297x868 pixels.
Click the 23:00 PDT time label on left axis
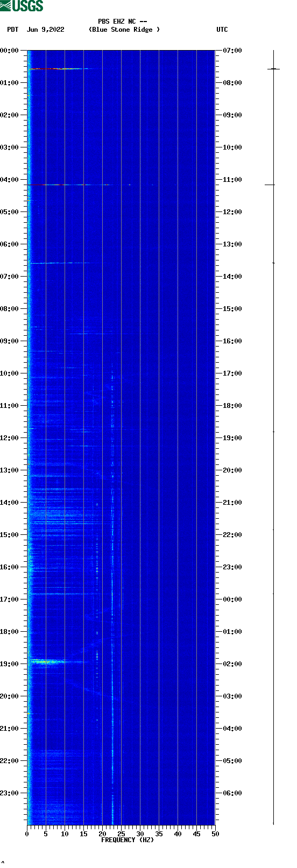(x=10, y=793)
